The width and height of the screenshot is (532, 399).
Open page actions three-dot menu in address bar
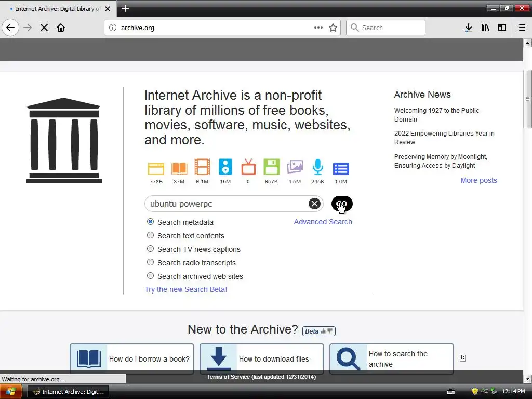click(x=318, y=28)
